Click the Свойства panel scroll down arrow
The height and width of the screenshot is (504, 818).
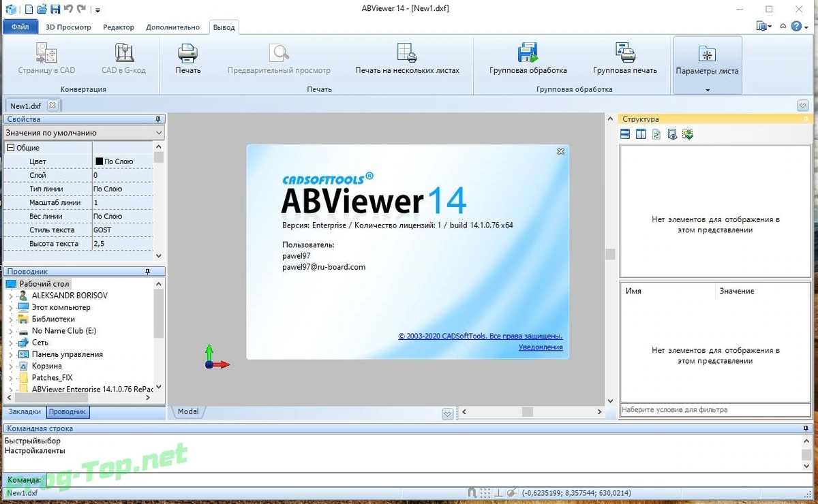tap(159, 255)
